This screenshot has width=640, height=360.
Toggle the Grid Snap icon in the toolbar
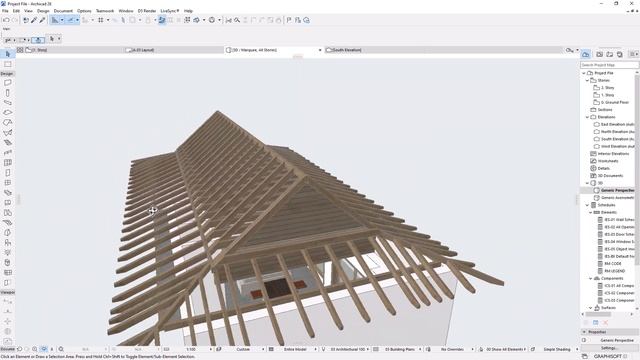[100, 20]
